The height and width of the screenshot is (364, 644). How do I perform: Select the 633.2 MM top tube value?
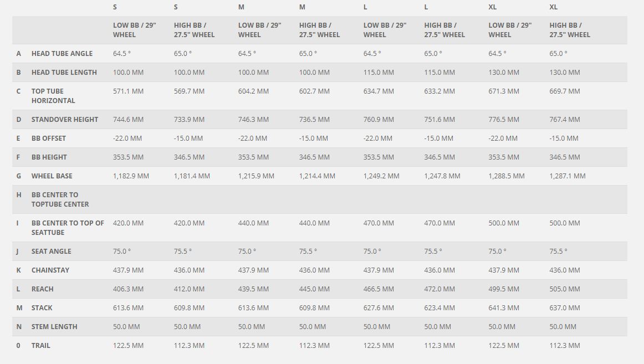[439, 91]
